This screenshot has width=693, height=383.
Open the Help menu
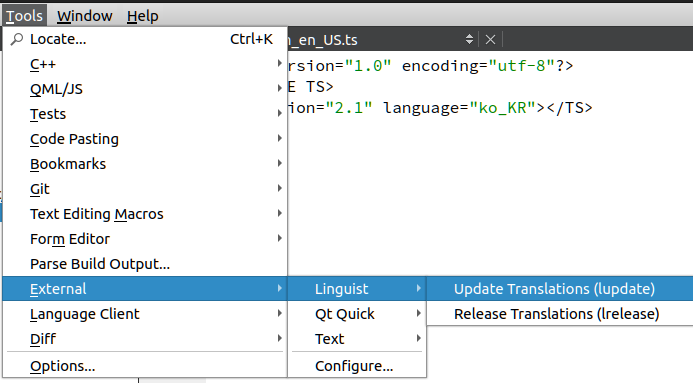coord(142,16)
